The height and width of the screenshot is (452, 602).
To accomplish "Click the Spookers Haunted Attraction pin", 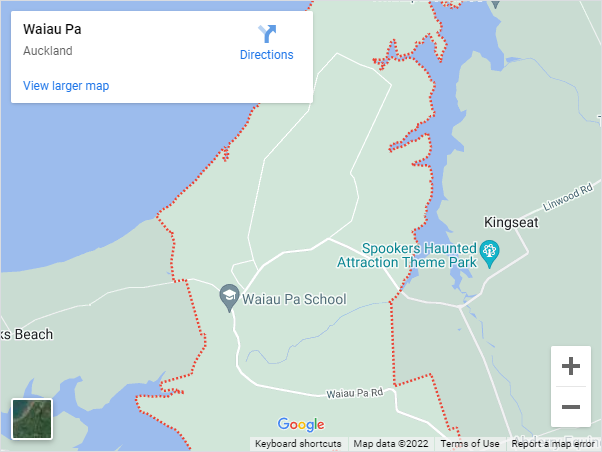I will tap(490, 253).
